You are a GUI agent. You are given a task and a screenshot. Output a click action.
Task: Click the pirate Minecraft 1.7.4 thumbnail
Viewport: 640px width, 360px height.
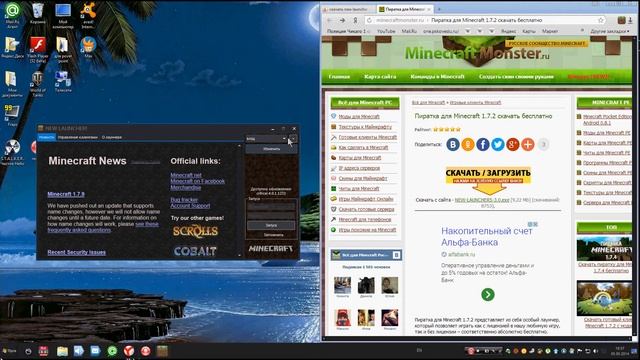click(604, 249)
